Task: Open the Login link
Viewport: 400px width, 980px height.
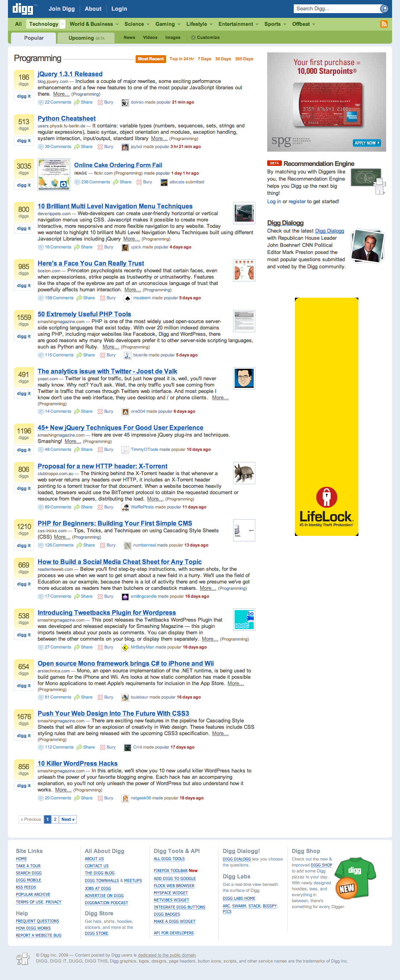Action: (x=119, y=9)
